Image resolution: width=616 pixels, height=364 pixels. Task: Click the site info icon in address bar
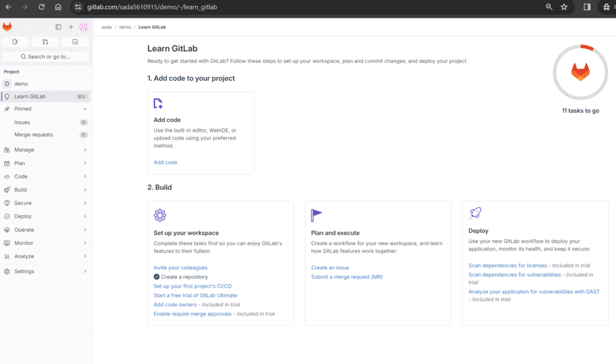[78, 7]
